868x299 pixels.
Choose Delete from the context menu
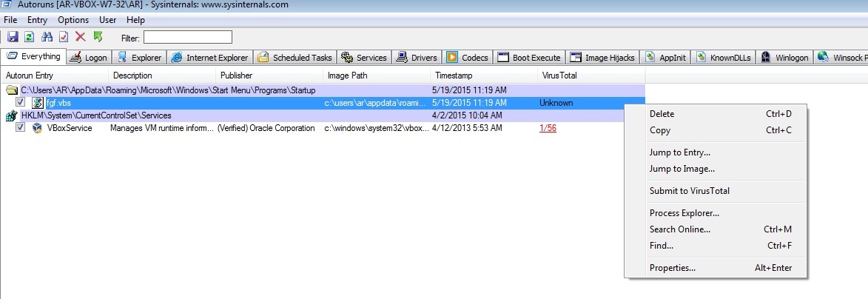pos(716,114)
